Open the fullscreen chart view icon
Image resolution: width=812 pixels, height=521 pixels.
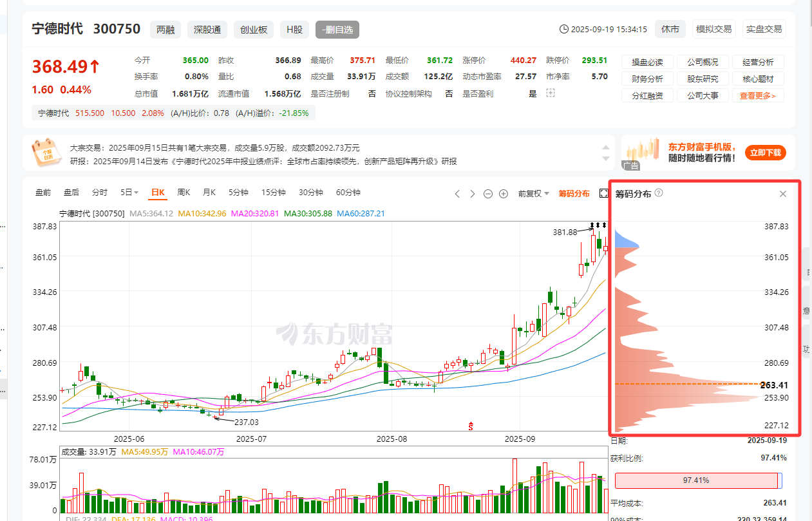(x=603, y=193)
